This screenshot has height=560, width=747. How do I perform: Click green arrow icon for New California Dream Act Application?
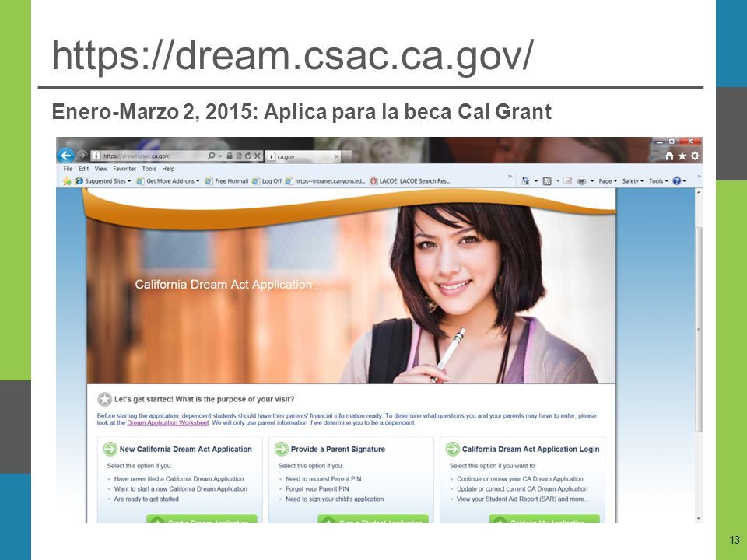(x=110, y=449)
